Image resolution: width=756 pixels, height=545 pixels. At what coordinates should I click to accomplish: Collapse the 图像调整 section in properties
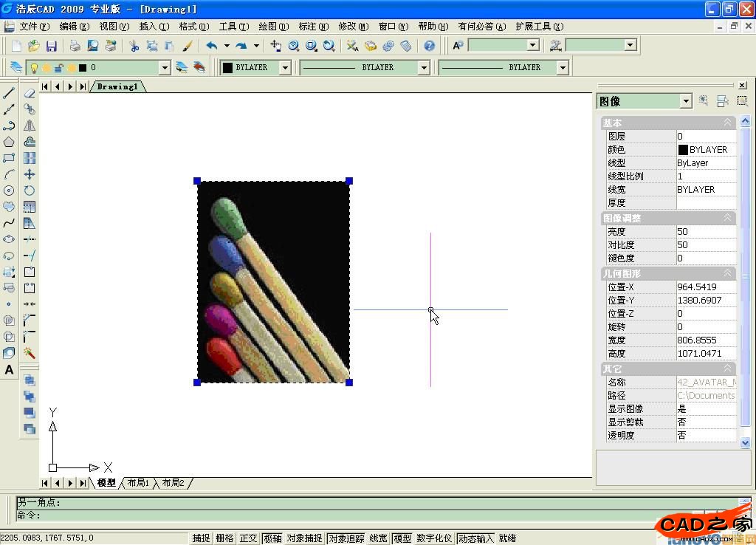(x=727, y=219)
